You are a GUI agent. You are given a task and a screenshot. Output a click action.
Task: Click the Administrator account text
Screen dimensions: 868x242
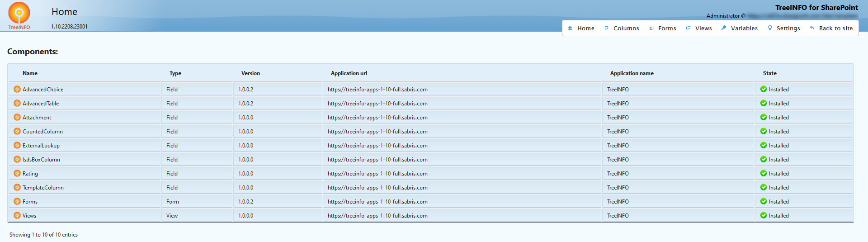pos(726,16)
